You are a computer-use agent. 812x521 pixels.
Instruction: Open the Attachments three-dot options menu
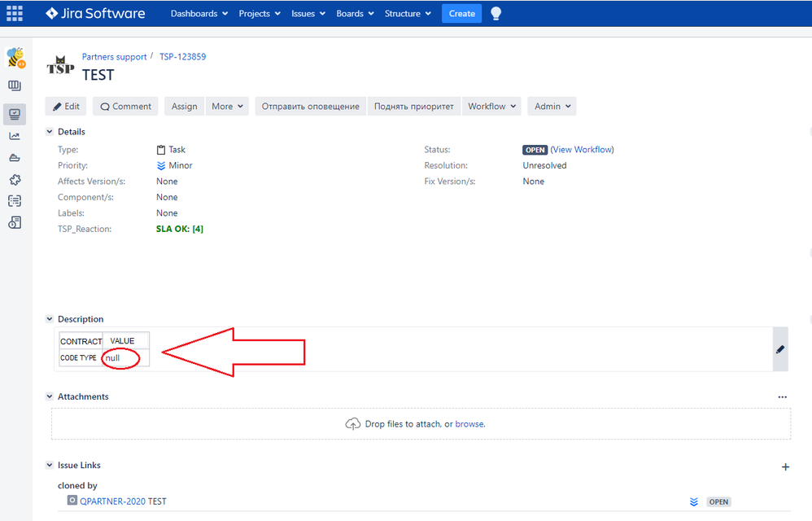(x=783, y=397)
